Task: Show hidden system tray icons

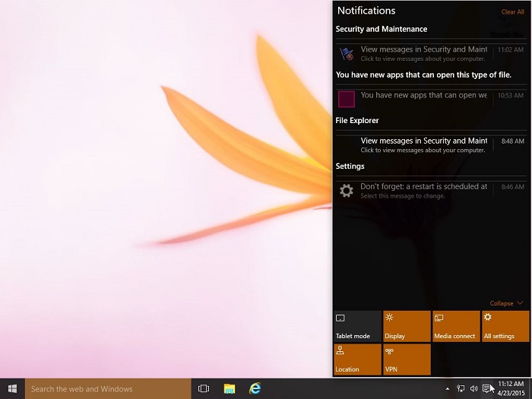Action: (447, 389)
